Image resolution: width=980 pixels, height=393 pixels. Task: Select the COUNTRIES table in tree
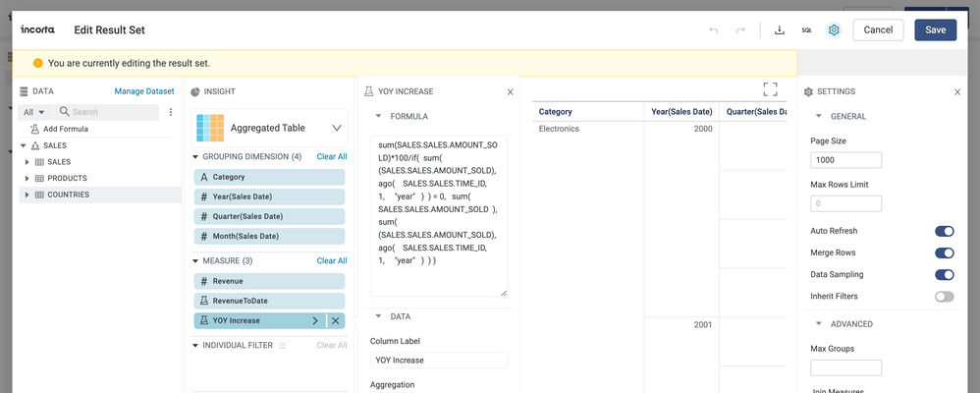coord(68,195)
